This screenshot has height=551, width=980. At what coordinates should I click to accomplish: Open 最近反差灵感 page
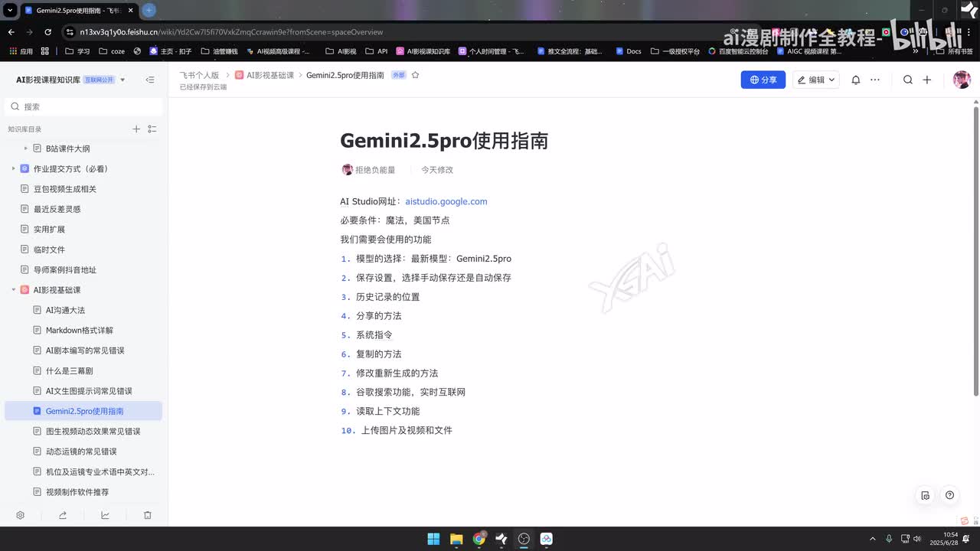click(57, 209)
